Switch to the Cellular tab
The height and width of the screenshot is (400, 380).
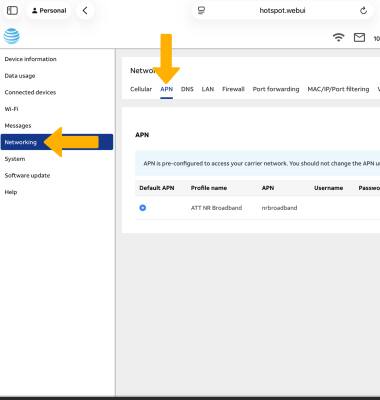[141, 89]
